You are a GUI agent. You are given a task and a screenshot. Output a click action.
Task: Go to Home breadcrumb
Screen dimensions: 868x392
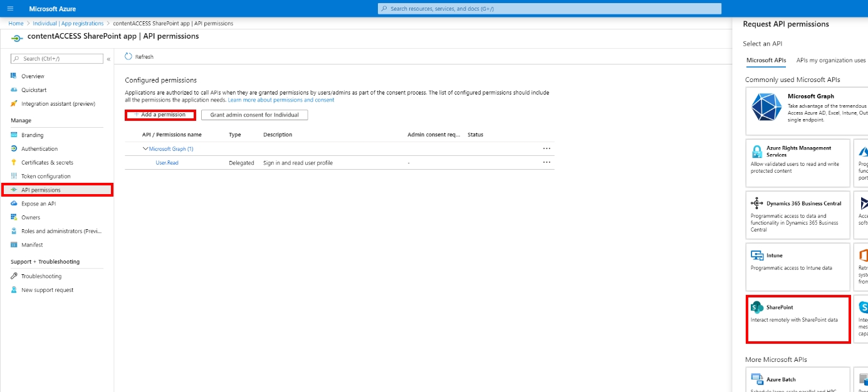16,23
